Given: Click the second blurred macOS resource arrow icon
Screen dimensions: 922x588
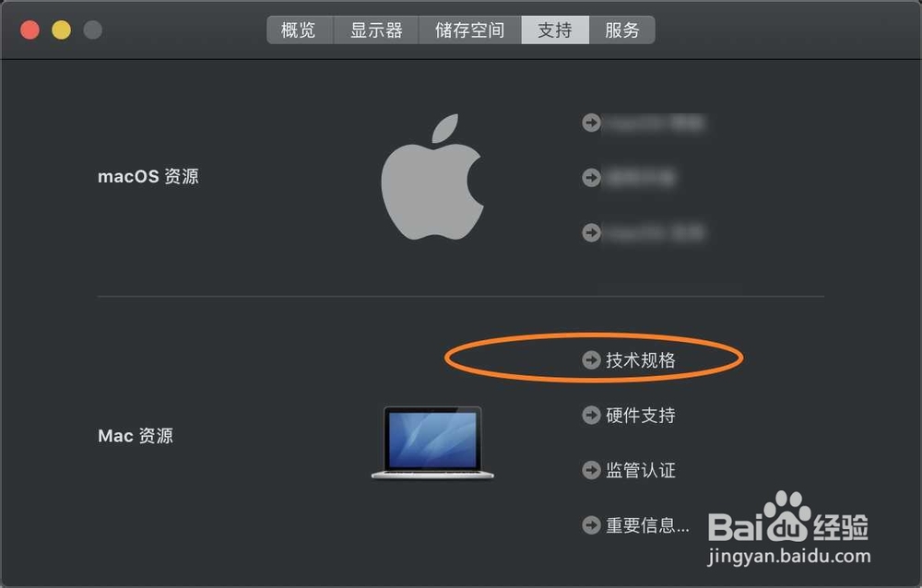Looking at the screenshot, I should 591,177.
